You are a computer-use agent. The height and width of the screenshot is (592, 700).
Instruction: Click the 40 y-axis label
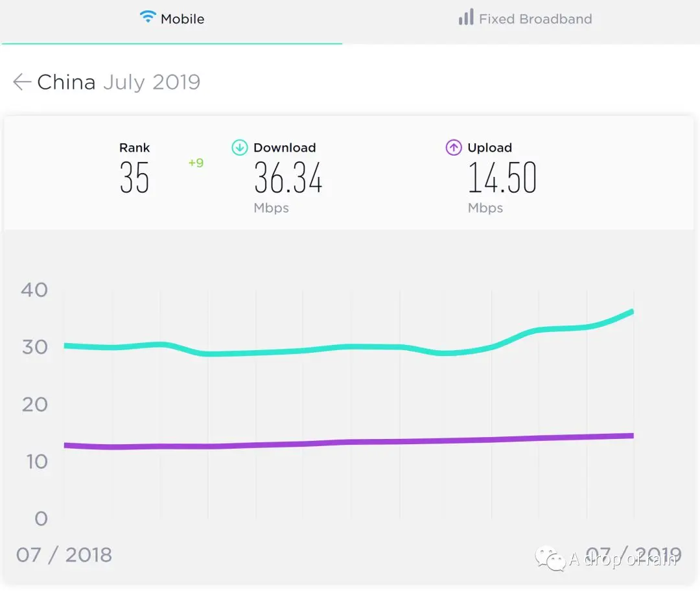point(34,290)
